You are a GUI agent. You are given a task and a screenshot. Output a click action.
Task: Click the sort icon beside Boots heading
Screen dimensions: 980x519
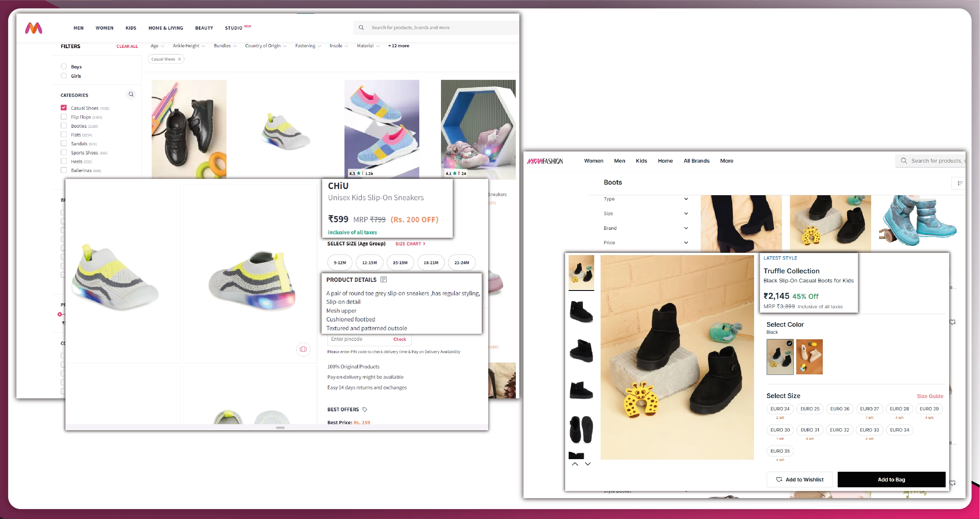[959, 183]
